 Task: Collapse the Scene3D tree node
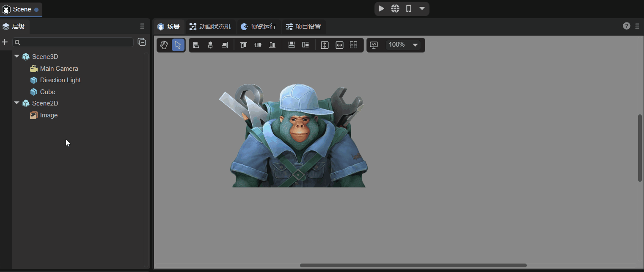click(17, 56)
